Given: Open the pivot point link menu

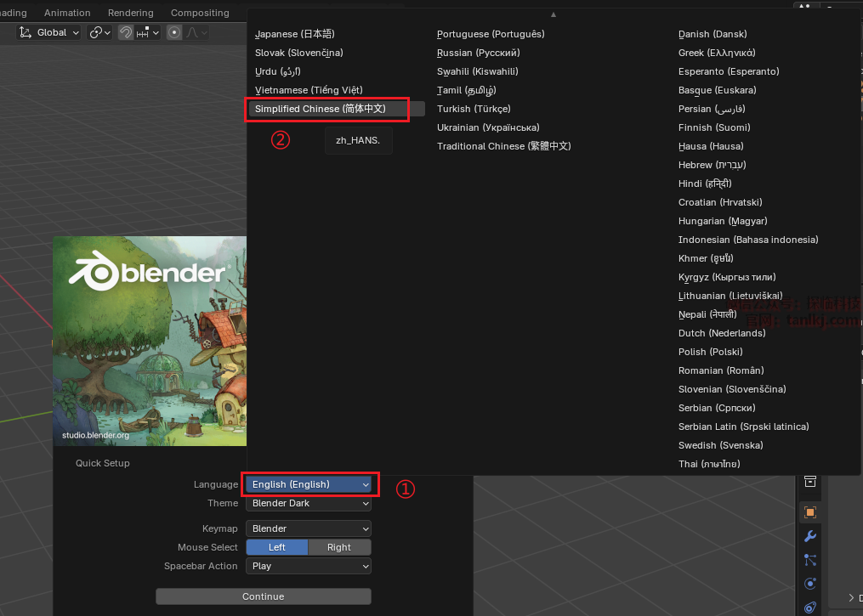Looking at the screenshot, I should coord(99,32).
